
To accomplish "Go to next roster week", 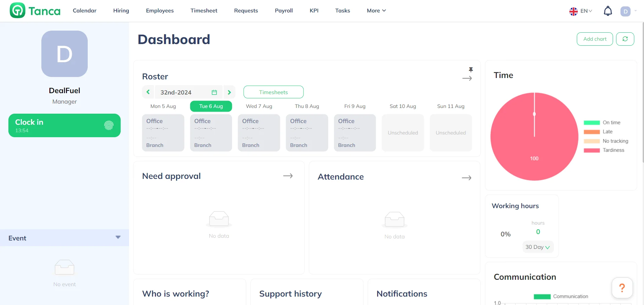I will [229, 92].
